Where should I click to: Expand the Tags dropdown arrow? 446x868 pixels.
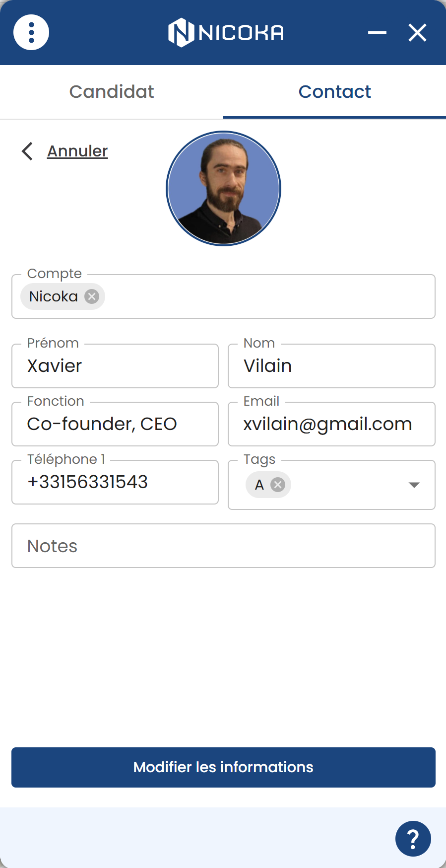point(414,485)
